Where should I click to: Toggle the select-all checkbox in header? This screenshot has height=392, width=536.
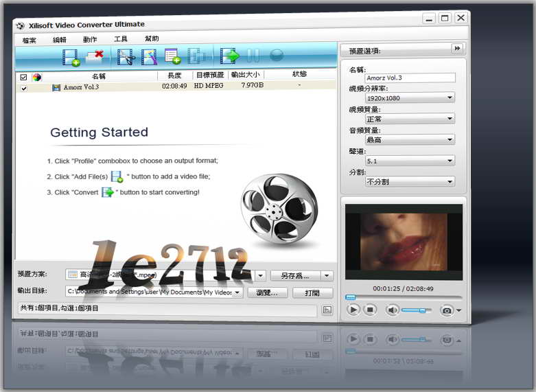pos(23,78)
